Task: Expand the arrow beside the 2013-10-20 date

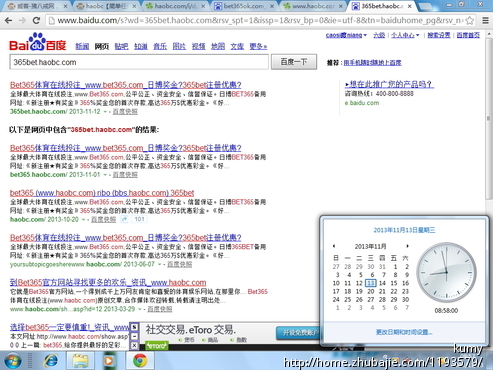Action: coord(84,220)
